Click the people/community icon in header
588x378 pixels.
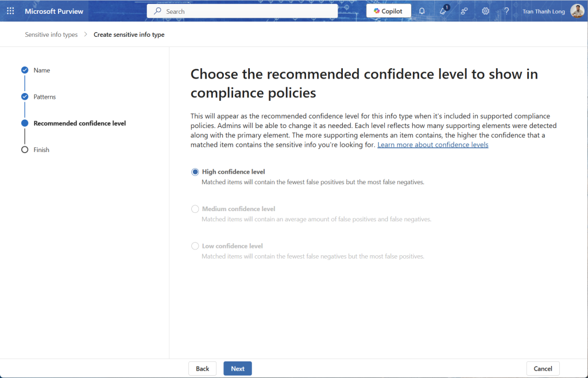464,11
